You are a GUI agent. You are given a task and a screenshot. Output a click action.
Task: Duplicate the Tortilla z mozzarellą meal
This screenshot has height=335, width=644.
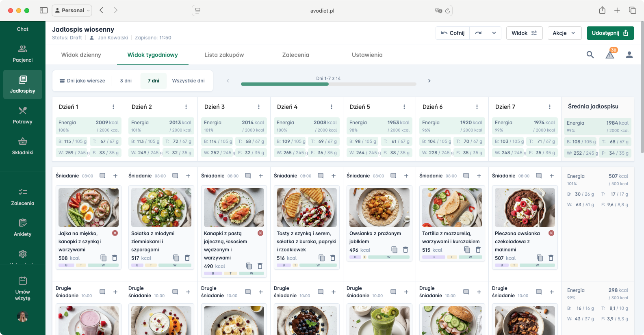pyautogui.click(x=467, y=250)
